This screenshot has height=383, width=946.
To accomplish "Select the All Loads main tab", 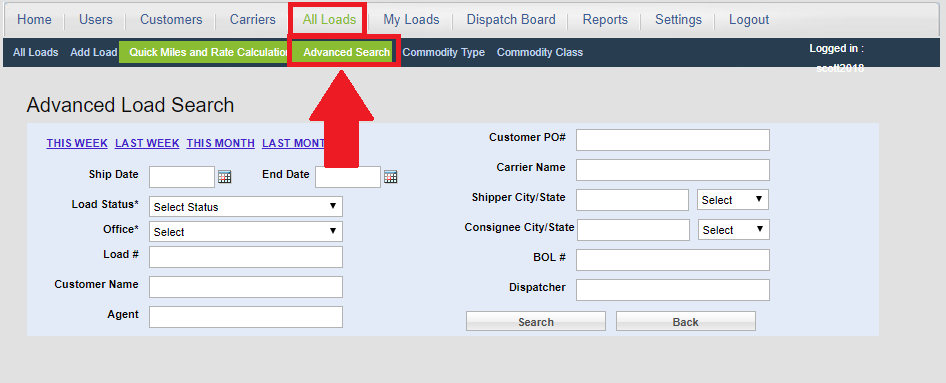I will pos(329,20).
